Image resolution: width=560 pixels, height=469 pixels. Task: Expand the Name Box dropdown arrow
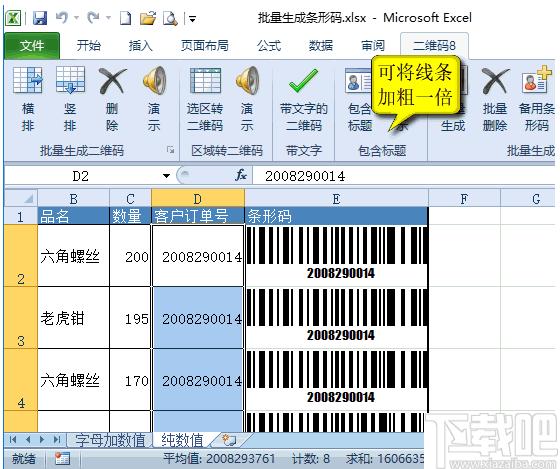(166, 176)
